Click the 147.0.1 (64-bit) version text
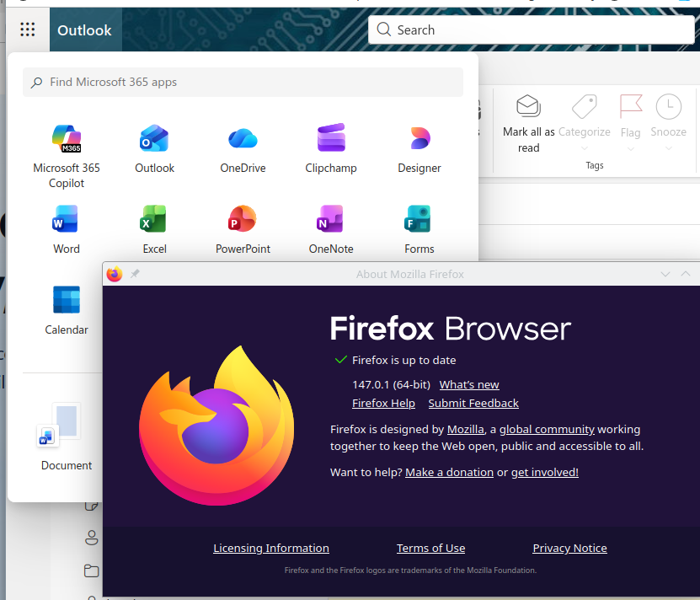 (391, 384)
